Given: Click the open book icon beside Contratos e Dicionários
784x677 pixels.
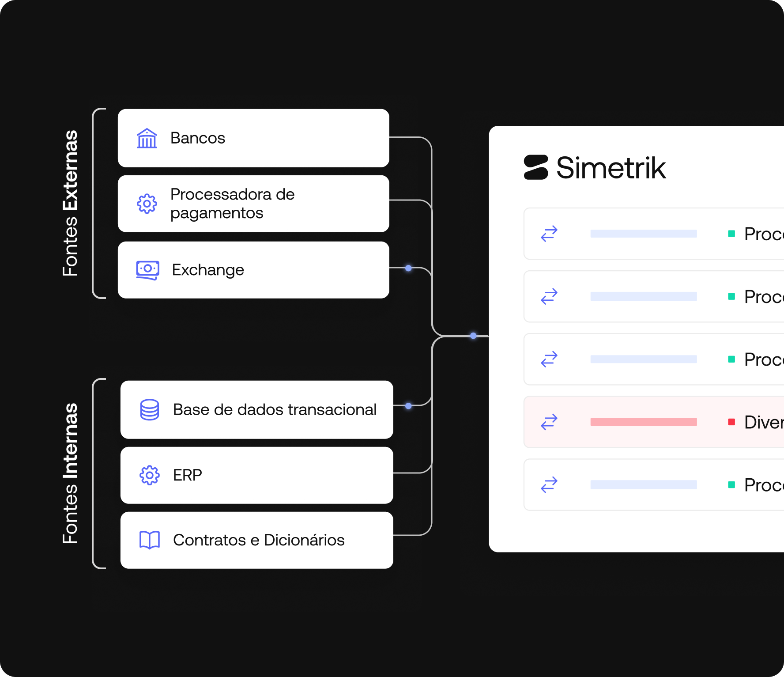Looking at the screenshot, I should coord(150,540).
